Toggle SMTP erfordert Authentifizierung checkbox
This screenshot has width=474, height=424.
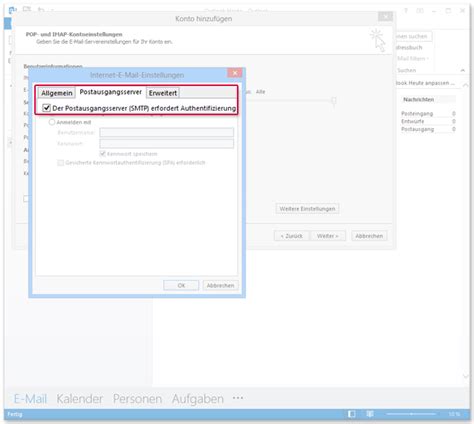46,108
